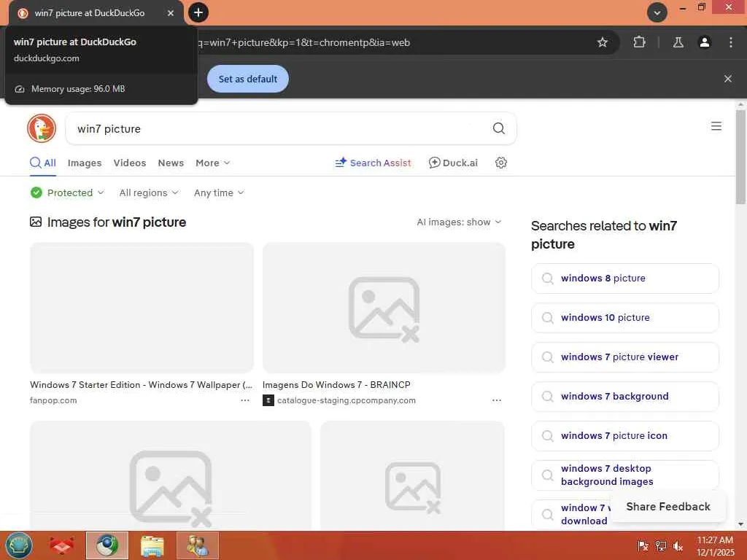Click the Action Center flag tray icon
747x560 pixels.
(643, 545)
